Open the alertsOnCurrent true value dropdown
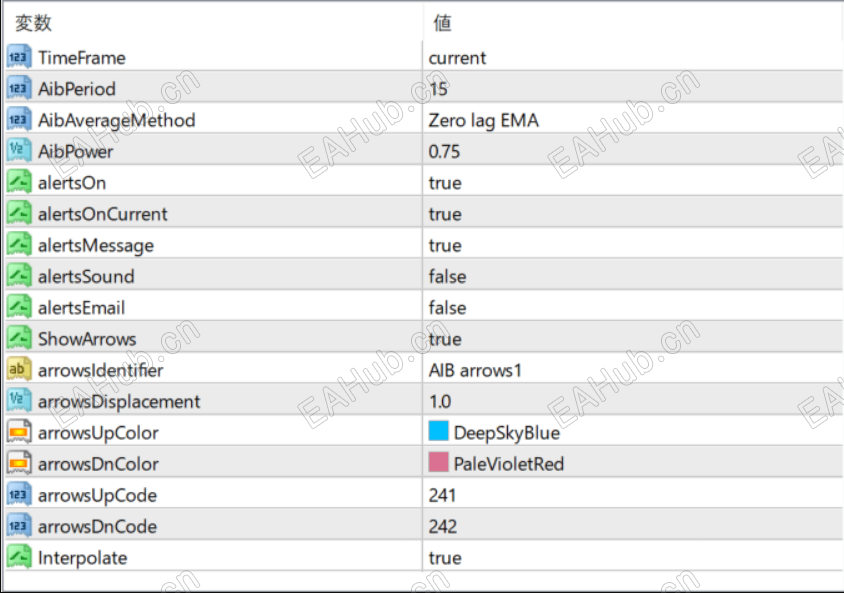The width and height of the screenshot is (844, 593). 445,214
